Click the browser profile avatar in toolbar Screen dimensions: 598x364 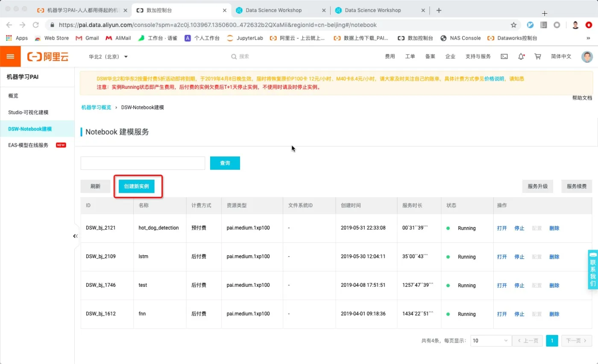575,25
